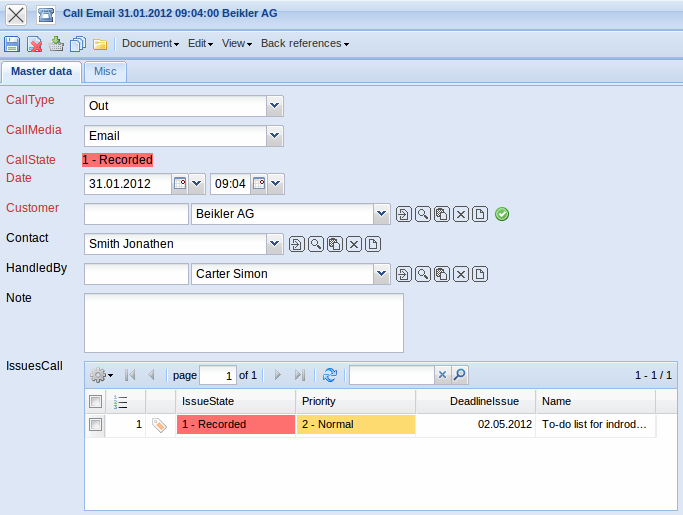Open the grid settings gear menu

(101, 375)
